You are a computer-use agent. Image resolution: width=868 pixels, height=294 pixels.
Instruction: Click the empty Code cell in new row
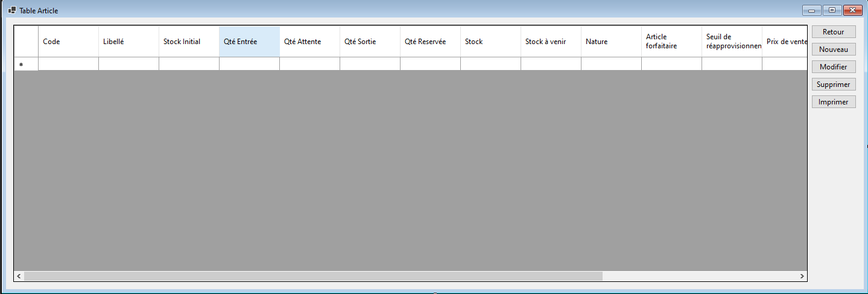(68, 64)
